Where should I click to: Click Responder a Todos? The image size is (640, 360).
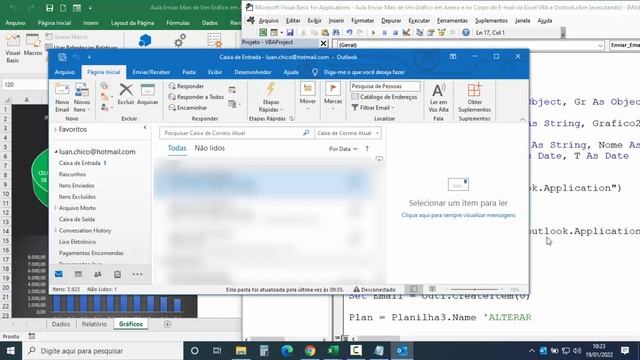coord(196,97)
